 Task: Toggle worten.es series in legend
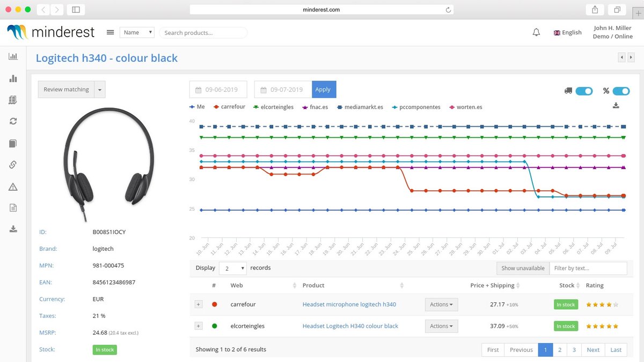coord(465,107)
